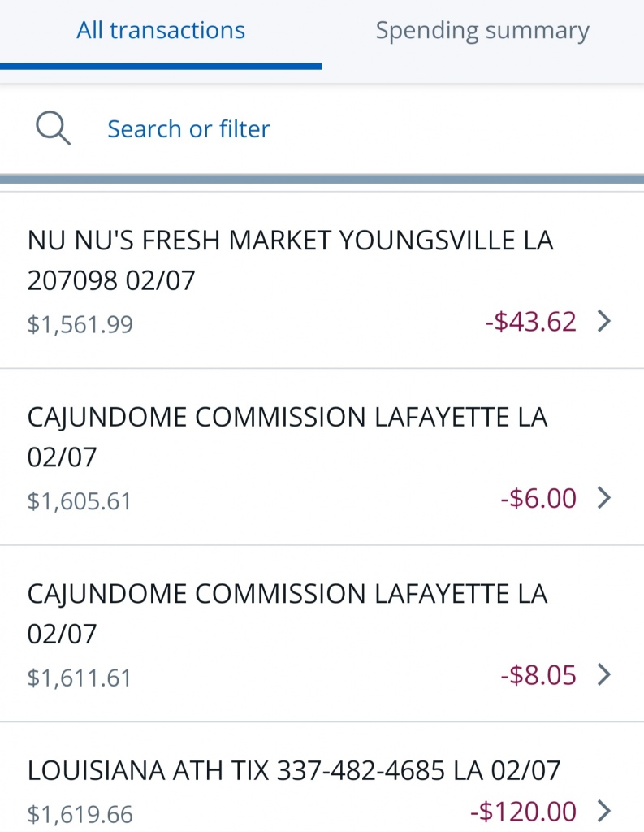644x832 pixels.
Task: Tap the Search or filter field
Action: point(188,128)
